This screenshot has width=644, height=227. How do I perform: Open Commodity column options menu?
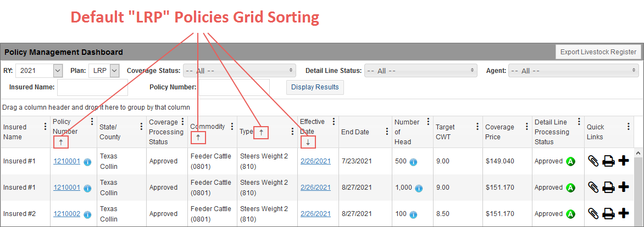point(232,127)
